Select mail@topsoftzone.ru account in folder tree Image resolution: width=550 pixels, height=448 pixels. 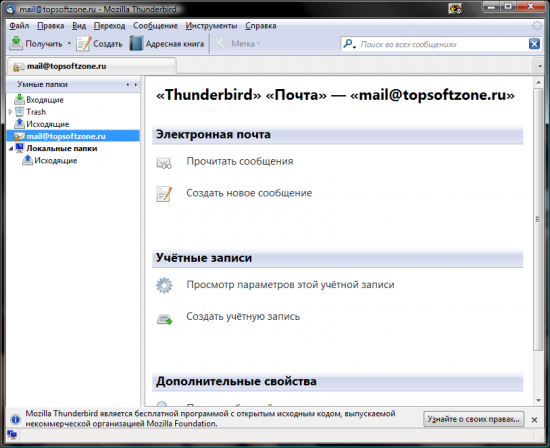coord(73,136)
